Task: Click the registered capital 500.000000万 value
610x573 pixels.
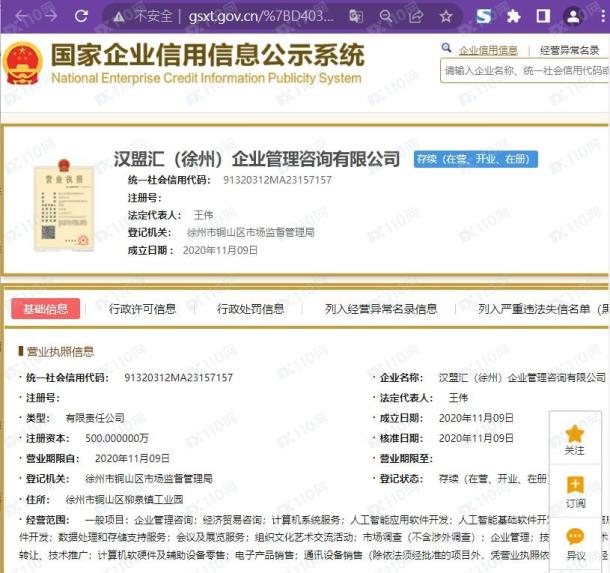Action: (x=117, y=438)
